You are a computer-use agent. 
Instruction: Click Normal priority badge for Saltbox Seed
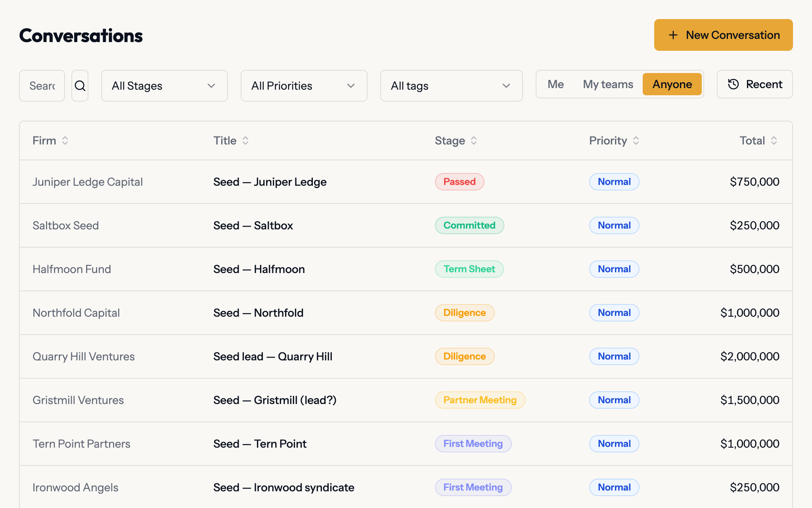pos(614,225)
